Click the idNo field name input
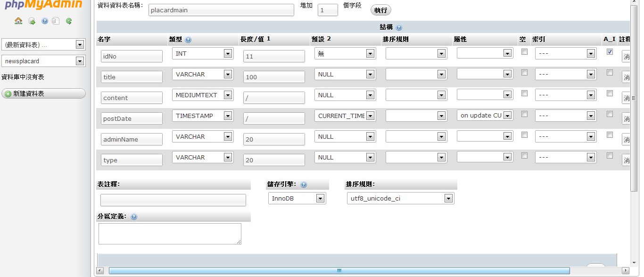This screenshot has height=277, width=644. (132, 56)
